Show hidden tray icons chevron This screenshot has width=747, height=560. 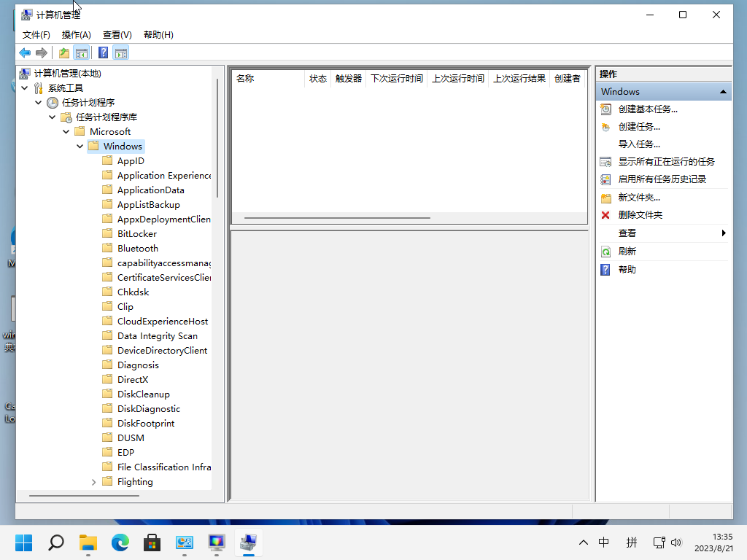coord(583,542)
